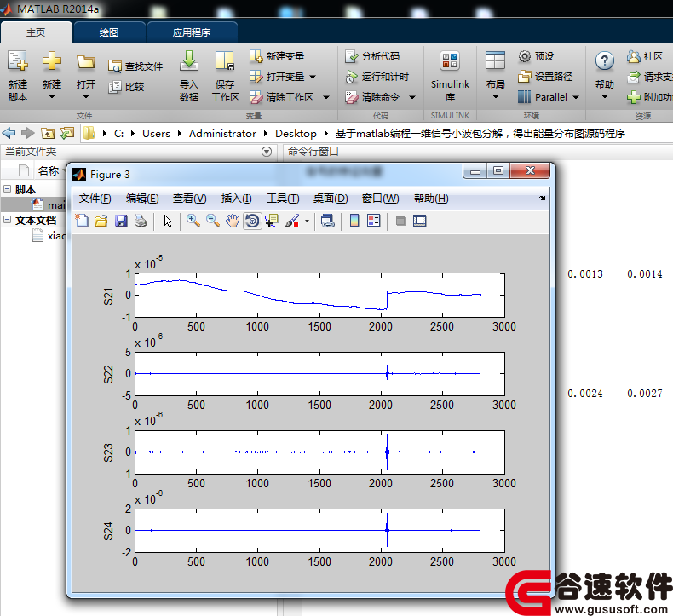The height and width of the screenshot is (616, 673).
Task: Toggle the Pan hand tool
Action: click(233, 221)
